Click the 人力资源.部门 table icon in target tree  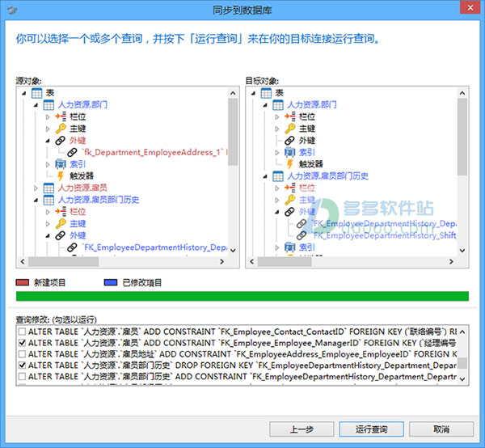coord(278,105)
